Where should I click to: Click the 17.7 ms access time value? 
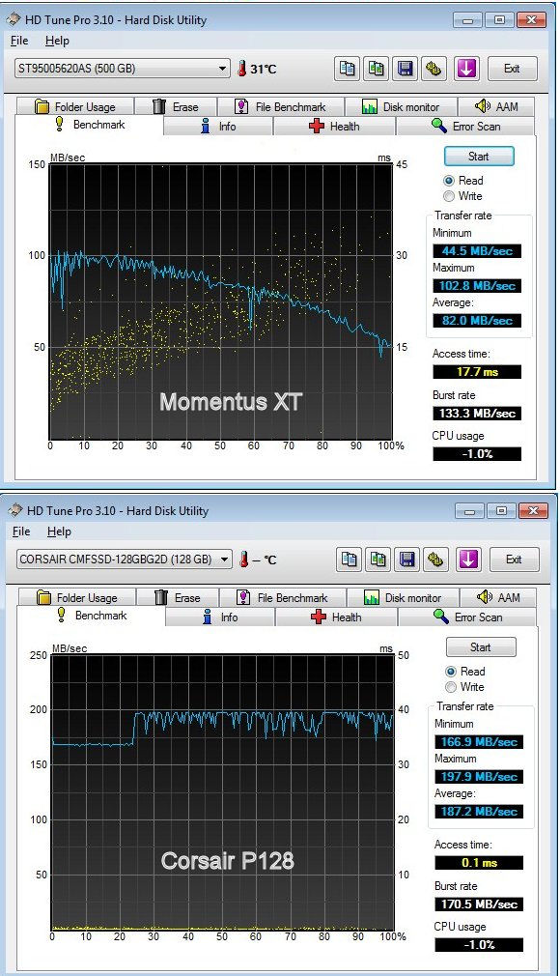pyautogui.click(x=477, y=372)
